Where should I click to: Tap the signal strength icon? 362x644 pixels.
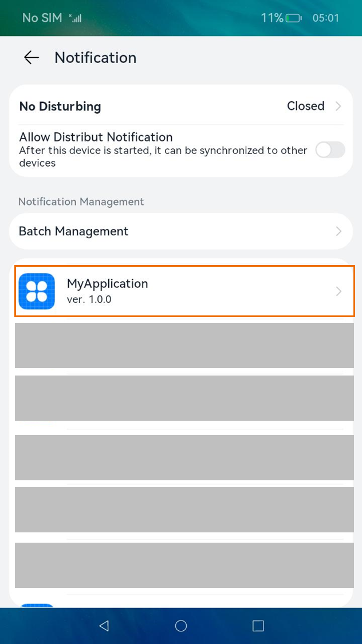click(x=75, y=18)
